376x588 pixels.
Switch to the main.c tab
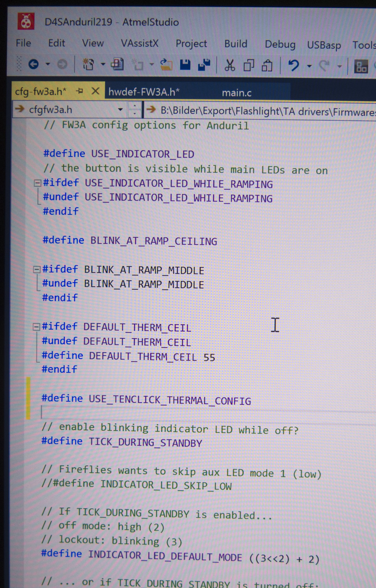(236, 93)
